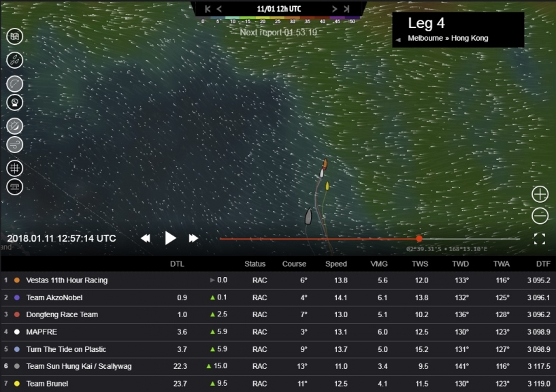Select Vestas 11th Hour Racing row
556x392 pixels.
[278, 280]
